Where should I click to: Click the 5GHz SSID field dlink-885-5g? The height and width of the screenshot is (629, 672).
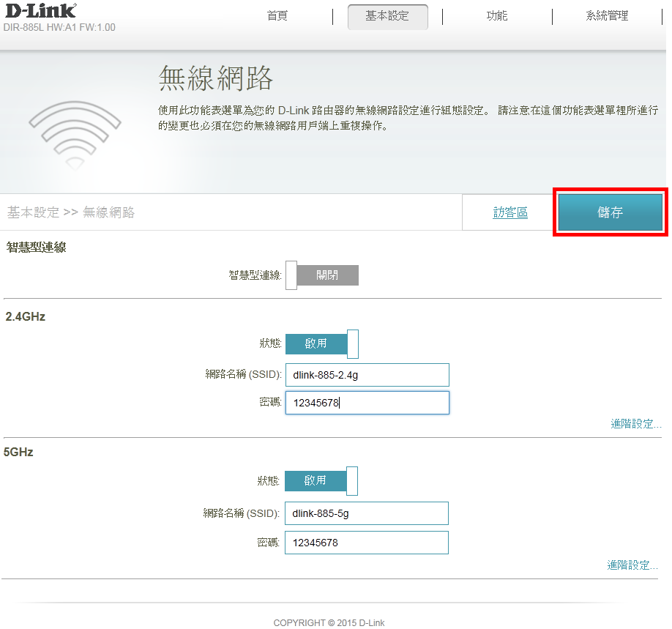tap(366, 513)
